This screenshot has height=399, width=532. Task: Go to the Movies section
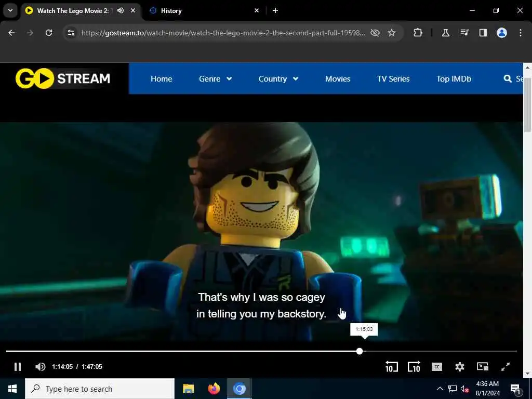coord(338,79)
